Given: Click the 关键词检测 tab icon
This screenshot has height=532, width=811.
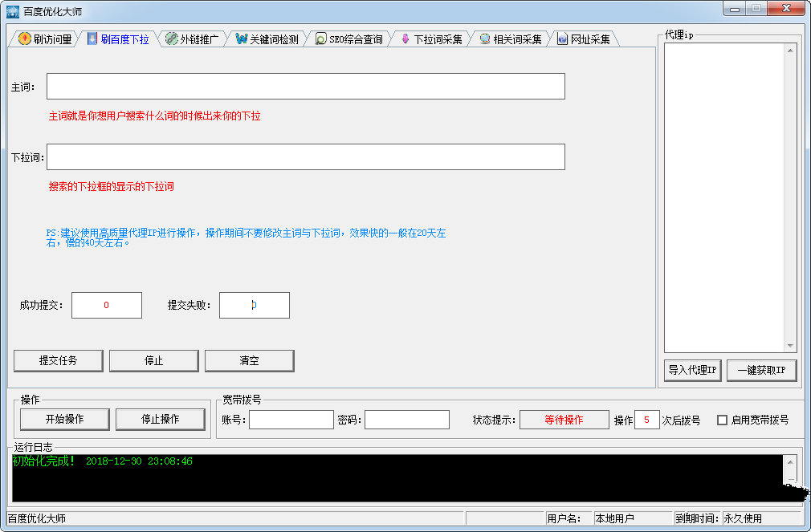Looking at the screenshot, I should click(241, 39).
